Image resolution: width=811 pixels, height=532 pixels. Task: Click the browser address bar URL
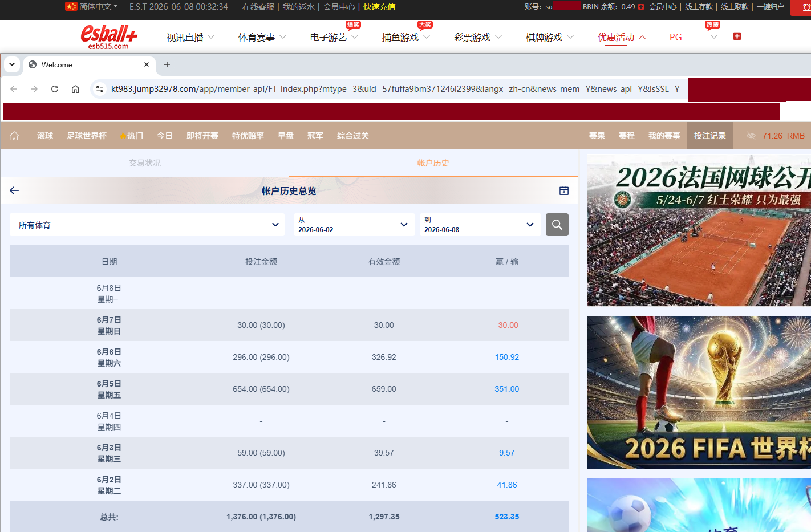tap(395, 89)
